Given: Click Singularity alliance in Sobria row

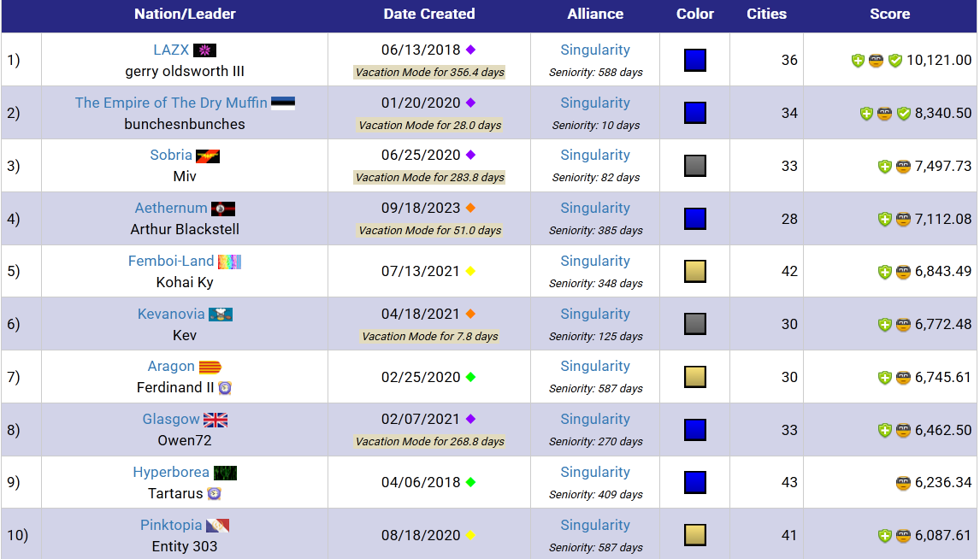Looking at the screenshot, I should (595, 155).
